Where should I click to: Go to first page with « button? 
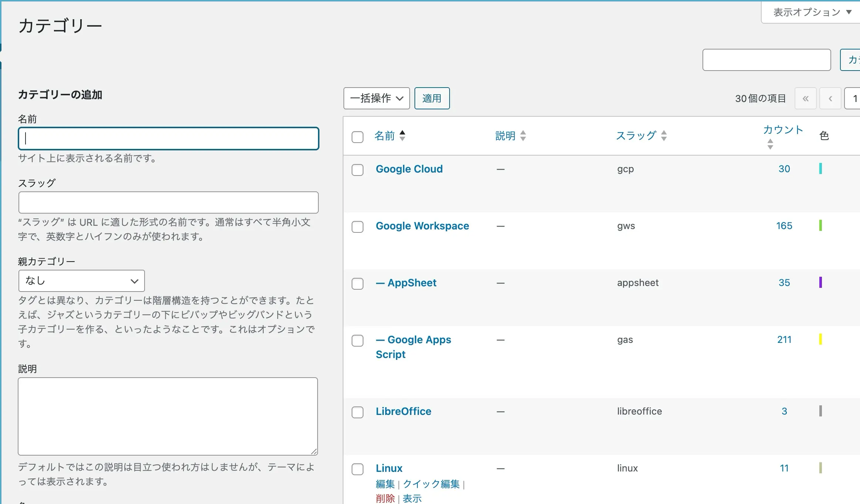pos(805,99)
